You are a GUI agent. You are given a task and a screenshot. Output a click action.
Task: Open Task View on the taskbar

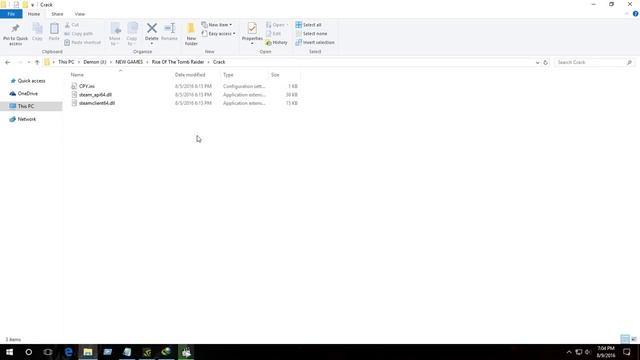point(48,352)
